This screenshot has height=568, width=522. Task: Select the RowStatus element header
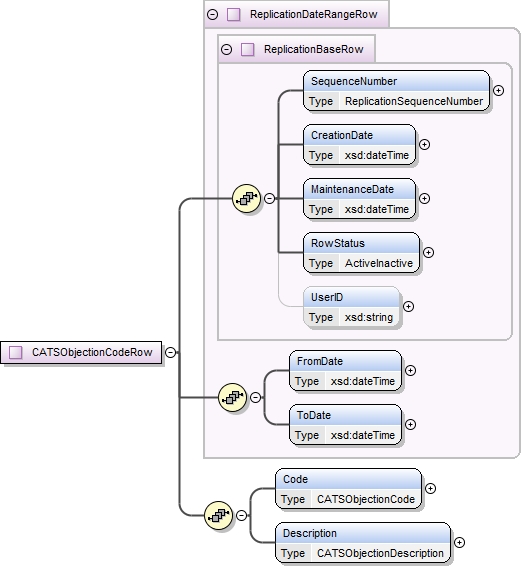pyautogui.click(x=361, y=243)
